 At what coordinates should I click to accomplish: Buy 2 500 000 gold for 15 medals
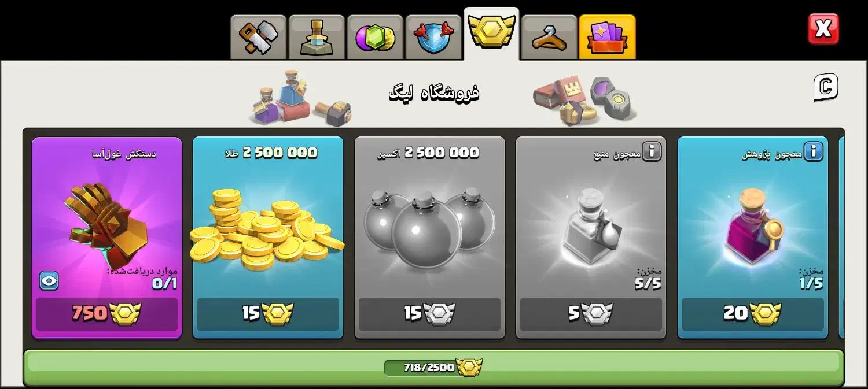click(x=268, y=314)
